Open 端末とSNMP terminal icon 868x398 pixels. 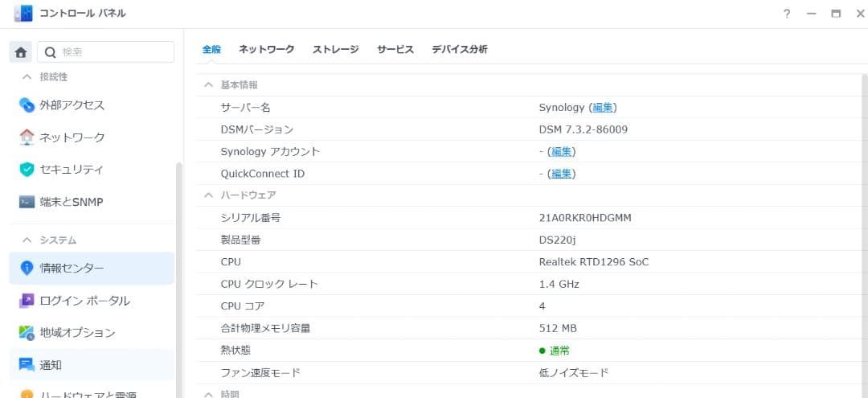(x=27, y=202)
